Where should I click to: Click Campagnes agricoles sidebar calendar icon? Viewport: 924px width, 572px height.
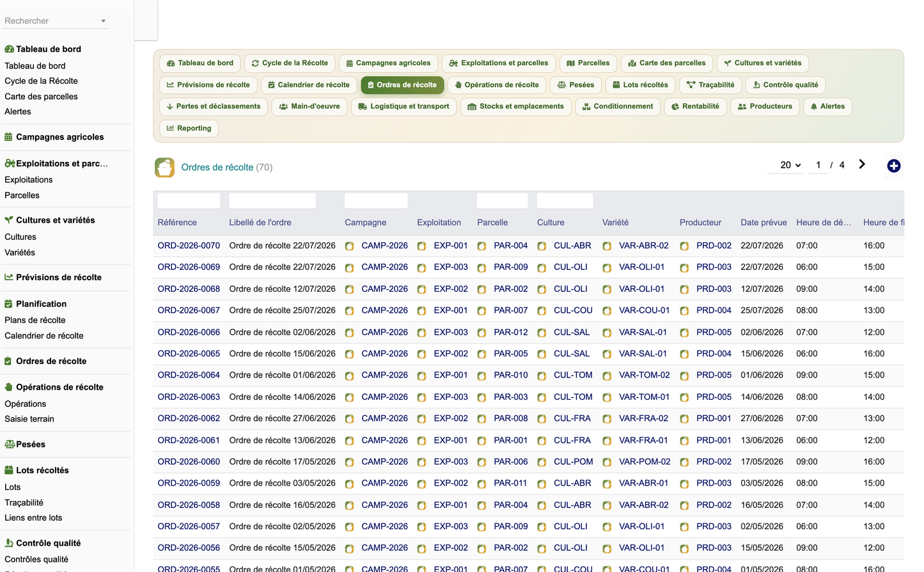(x=8, y=137)
